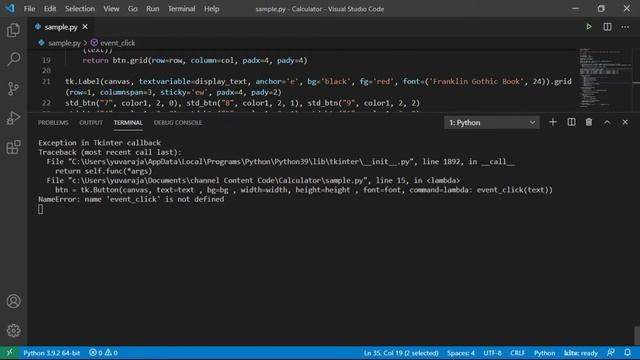
Task: Open the Terminal menu
Action: (181, 9)
